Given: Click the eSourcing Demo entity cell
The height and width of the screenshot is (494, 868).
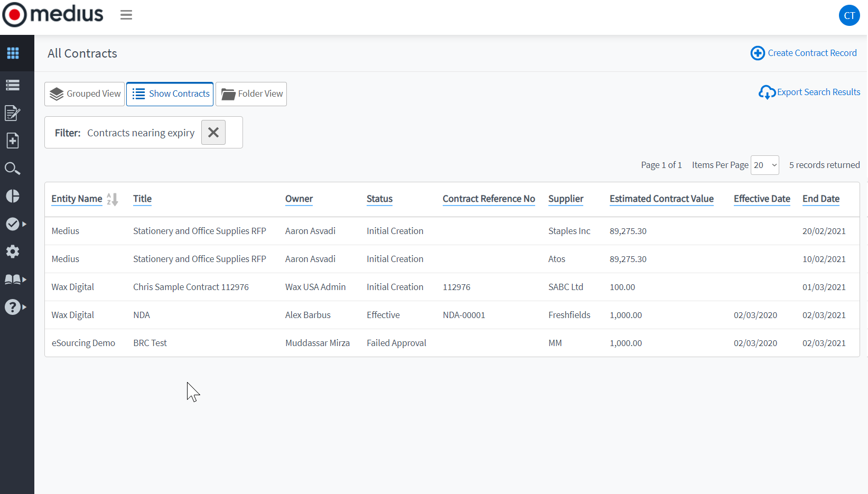Looking at the screenshot, I should pyautogui.click(x=83, y=343).
